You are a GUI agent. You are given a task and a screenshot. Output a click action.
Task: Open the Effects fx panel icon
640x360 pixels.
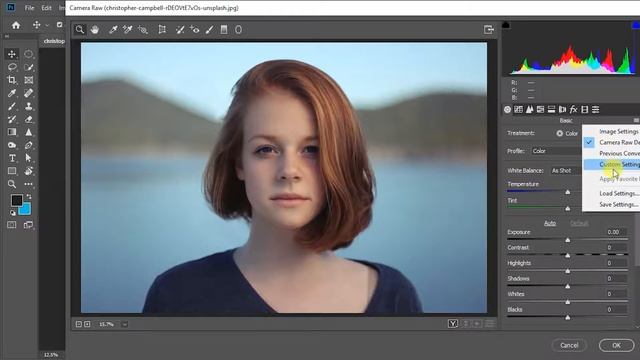573,109
